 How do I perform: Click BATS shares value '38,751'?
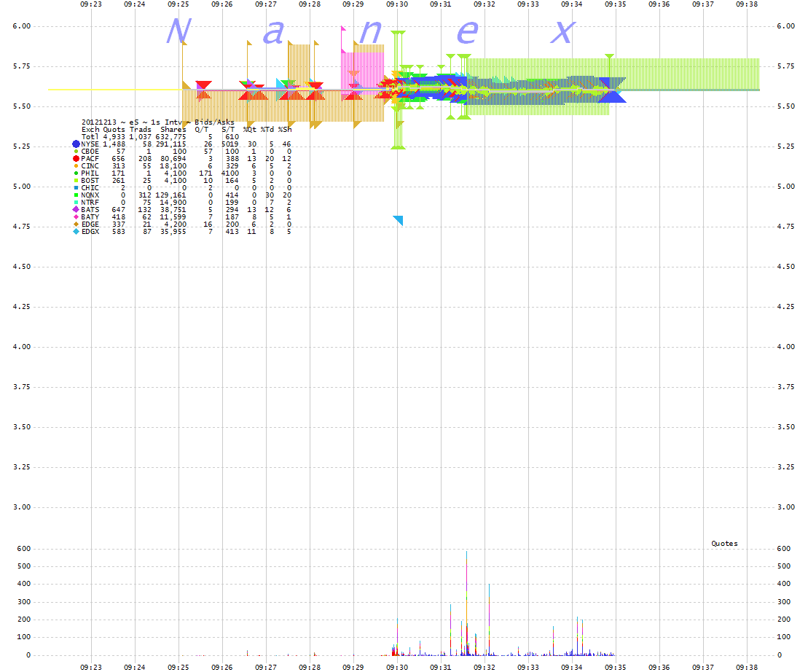click(173, 210)
